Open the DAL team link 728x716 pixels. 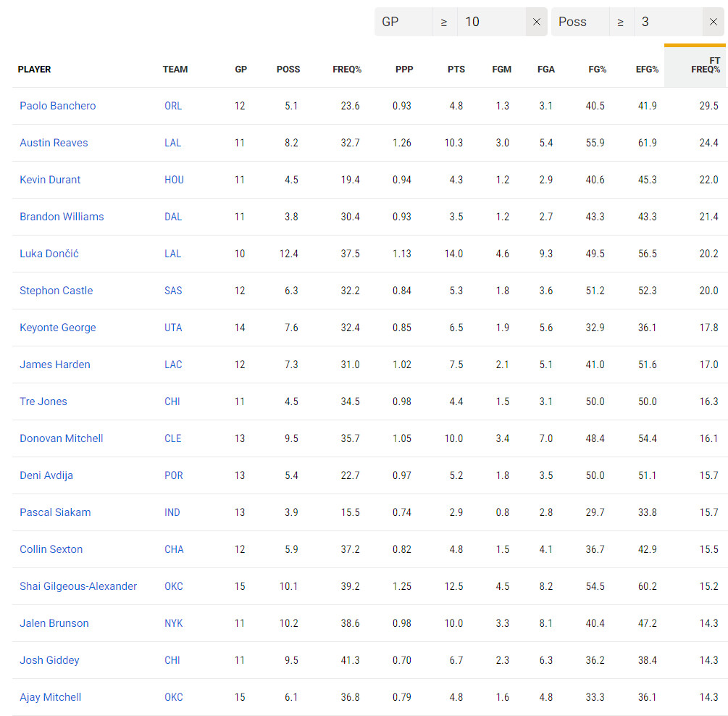tap(173, 217)
